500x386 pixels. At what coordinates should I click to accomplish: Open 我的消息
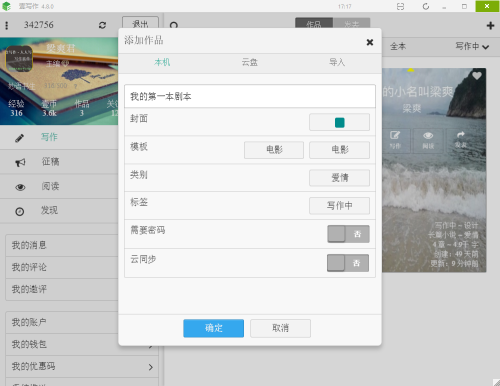[62, 246]
